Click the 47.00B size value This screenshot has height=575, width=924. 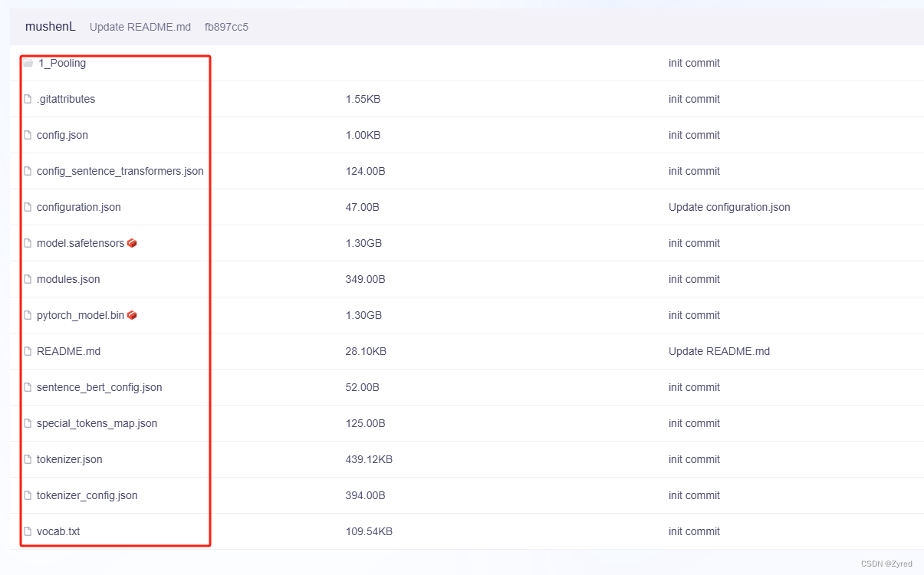[363, 207]
